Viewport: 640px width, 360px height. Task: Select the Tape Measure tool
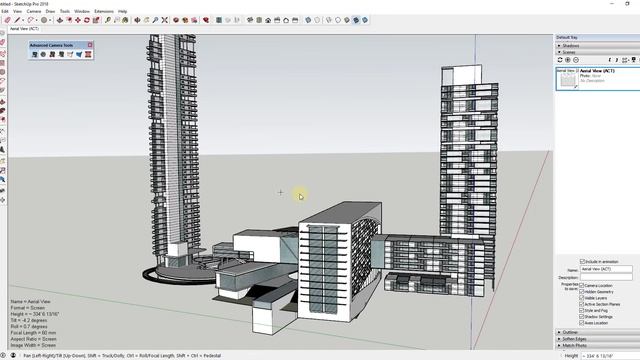[x=108, y=20]
